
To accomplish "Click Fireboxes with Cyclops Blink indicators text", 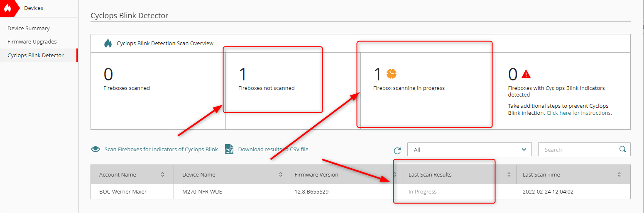I will [556, 91].
